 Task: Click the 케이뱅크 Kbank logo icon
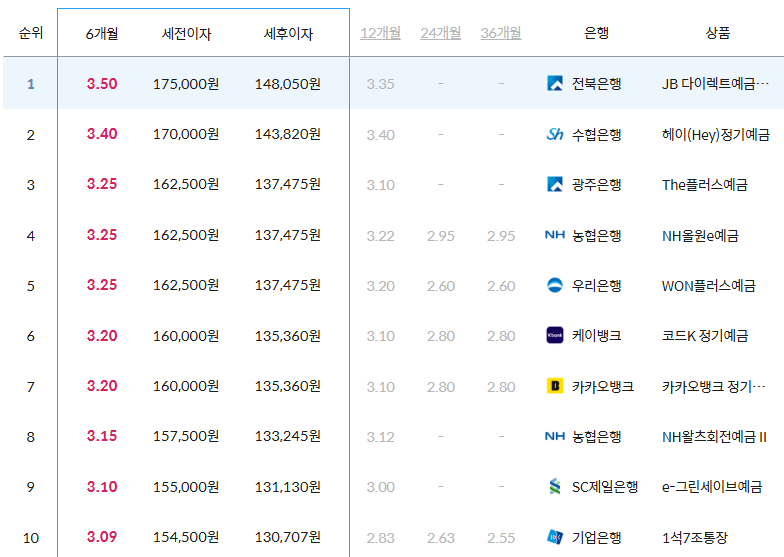(x=554, y=335)
